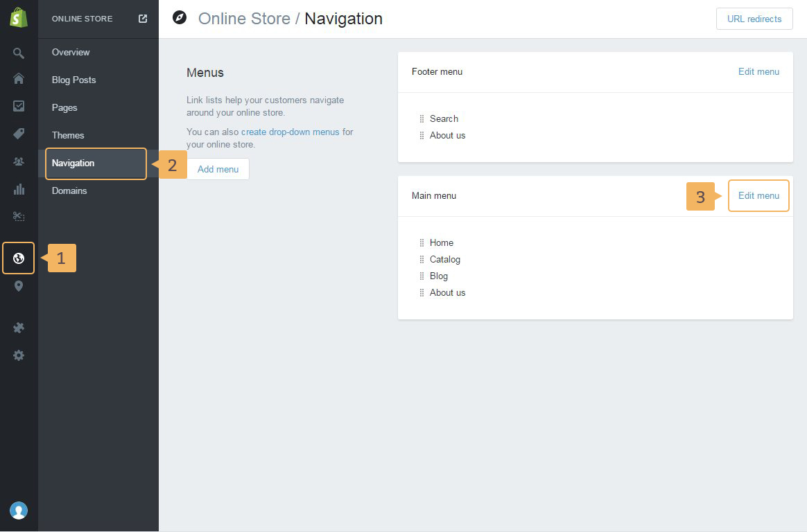Go to Home via the house icon
The image size is (807, 532).
pos(19,79)
